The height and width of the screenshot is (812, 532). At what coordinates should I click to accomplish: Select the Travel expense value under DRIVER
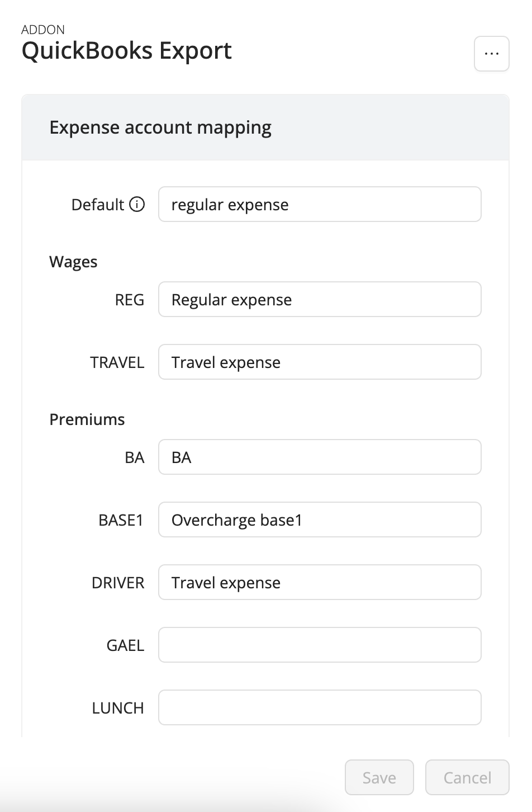tap(226, 582)
